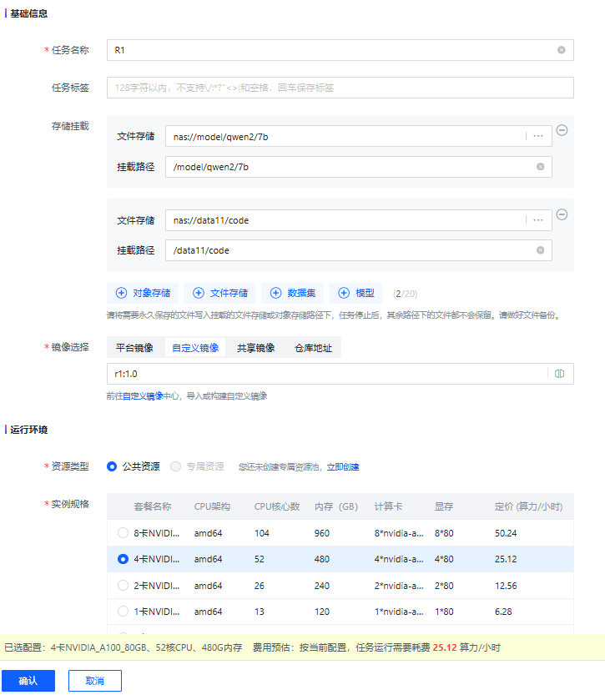The image size is (605, 700).
Task: Clear the task name R1 field
Action: 562,50
